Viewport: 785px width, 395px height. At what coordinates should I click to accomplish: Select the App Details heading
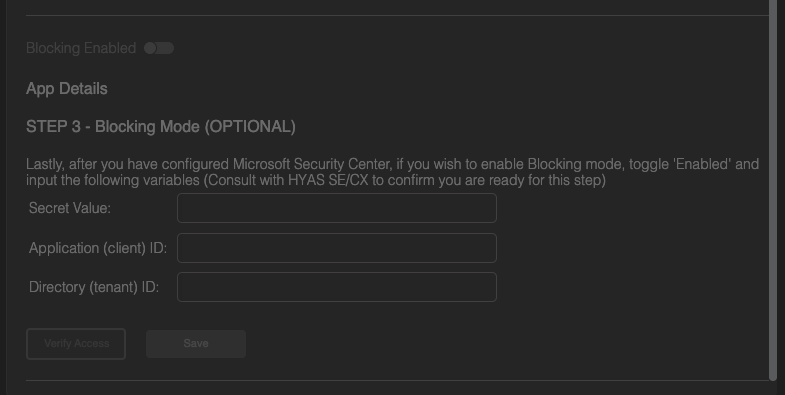pyautogui.click(x=67, y=89)
